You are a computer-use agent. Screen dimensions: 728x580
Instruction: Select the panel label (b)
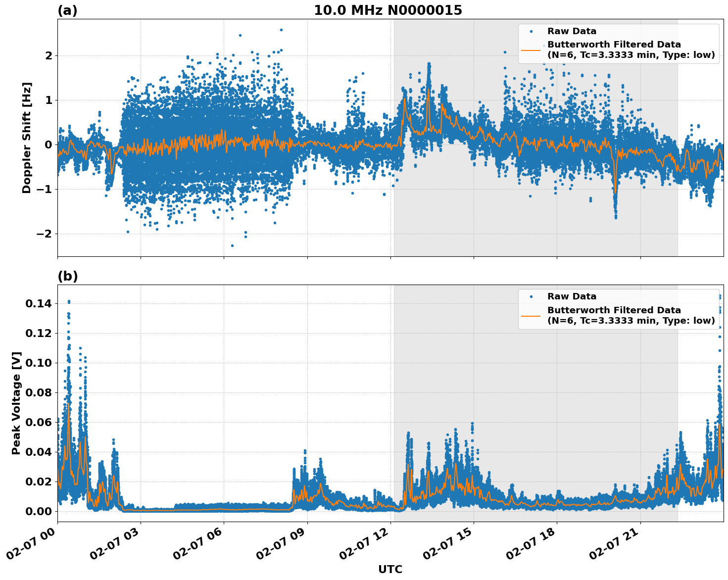tap(68, 276)
